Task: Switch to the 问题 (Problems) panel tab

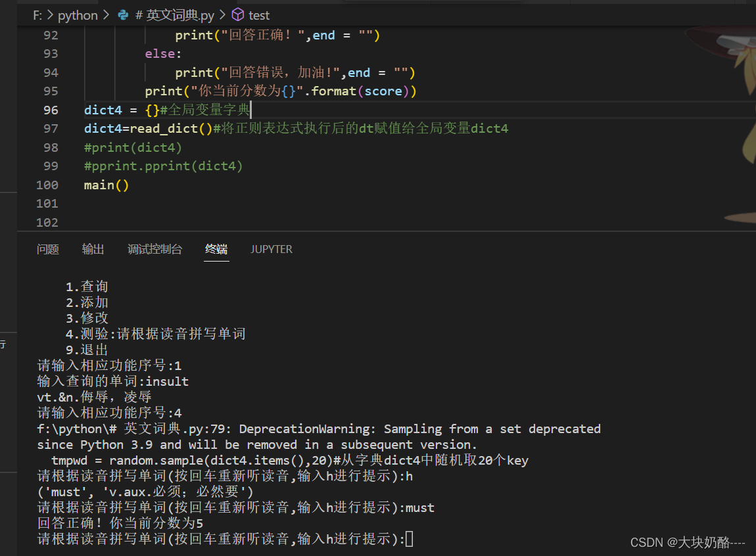Action: click(x=47, y=249)
